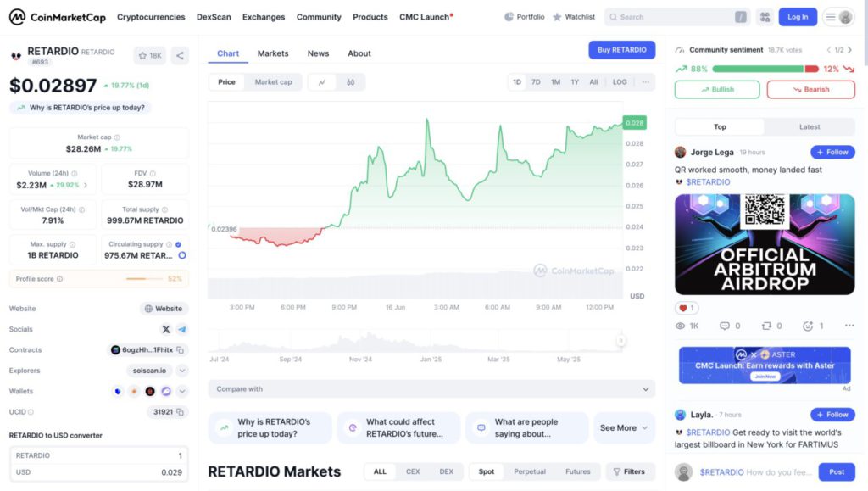The image size is (868, 491).
Task: Toggle LOG scale on chart
Action: pos(620,82)
